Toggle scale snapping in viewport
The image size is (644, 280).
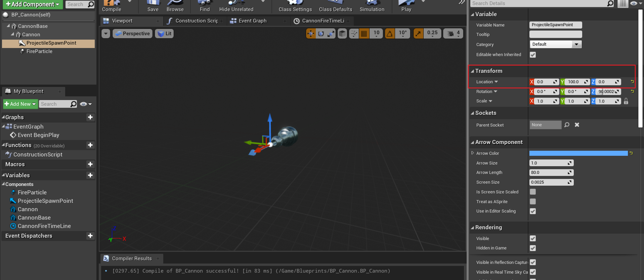(418, 34)
